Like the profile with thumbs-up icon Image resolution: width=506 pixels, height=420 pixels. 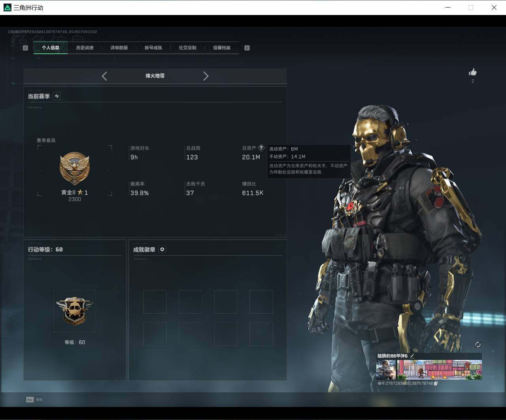[x=473, y=72]
